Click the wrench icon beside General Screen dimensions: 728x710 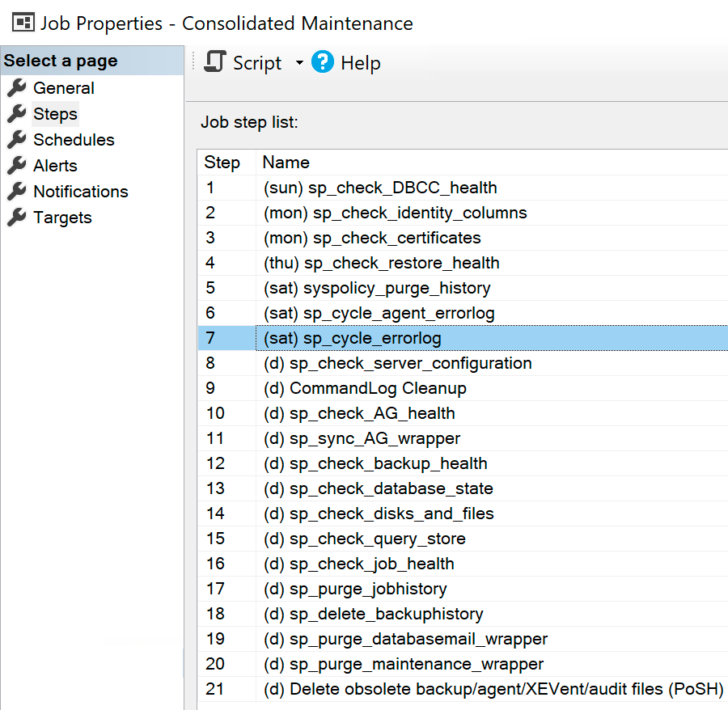click(x=17, y=87)
